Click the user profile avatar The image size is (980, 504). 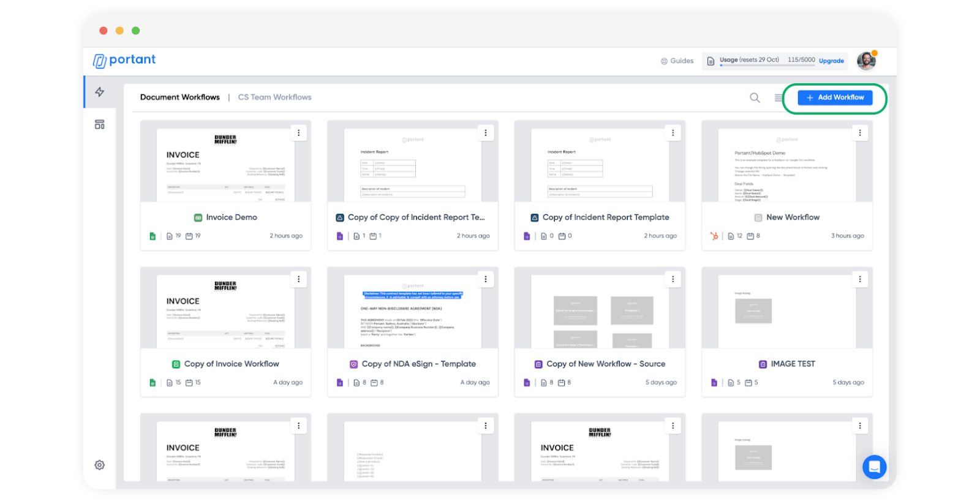tap(866, 61)
